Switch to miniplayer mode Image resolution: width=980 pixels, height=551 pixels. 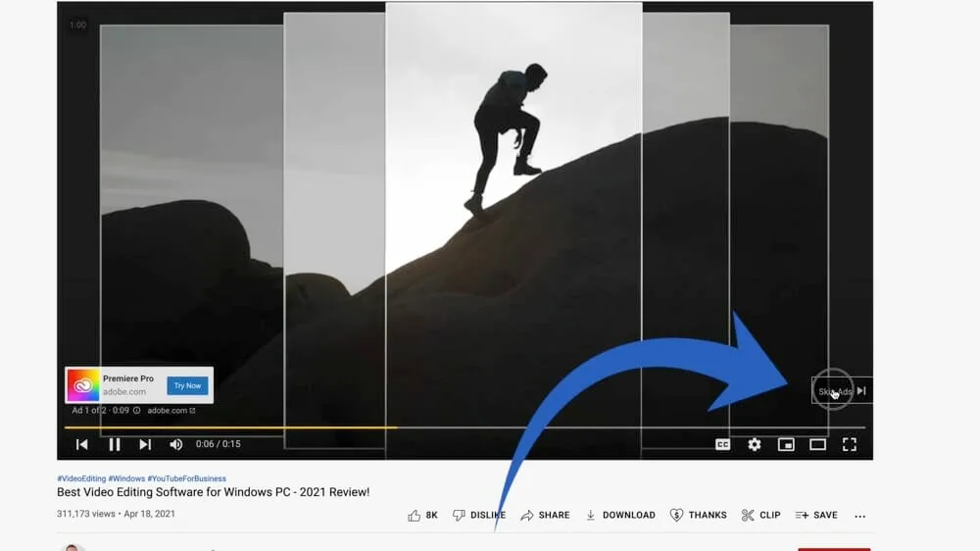coord(786,444)
